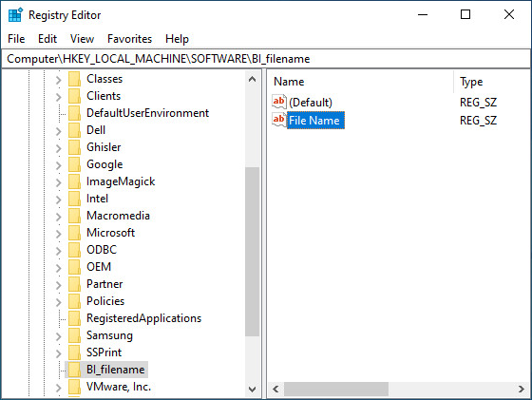Click the registry path address bar
The image size is (532, 400).
coord(266,59)
